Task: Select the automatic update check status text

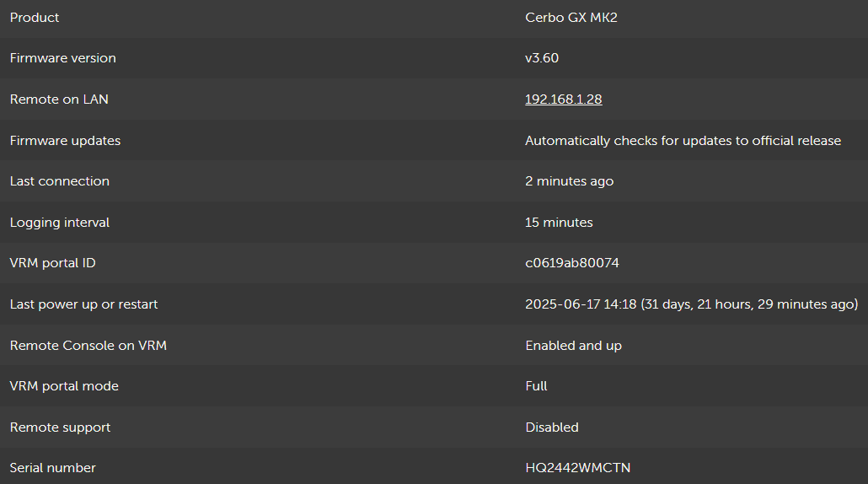Action: 683,141
